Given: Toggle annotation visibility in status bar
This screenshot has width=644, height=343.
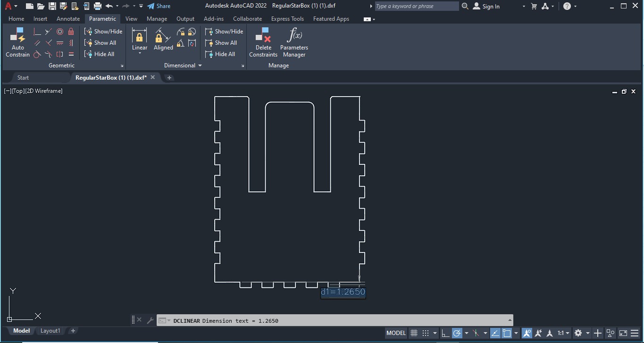Looking at the screenshot, I should coord(527,333).
